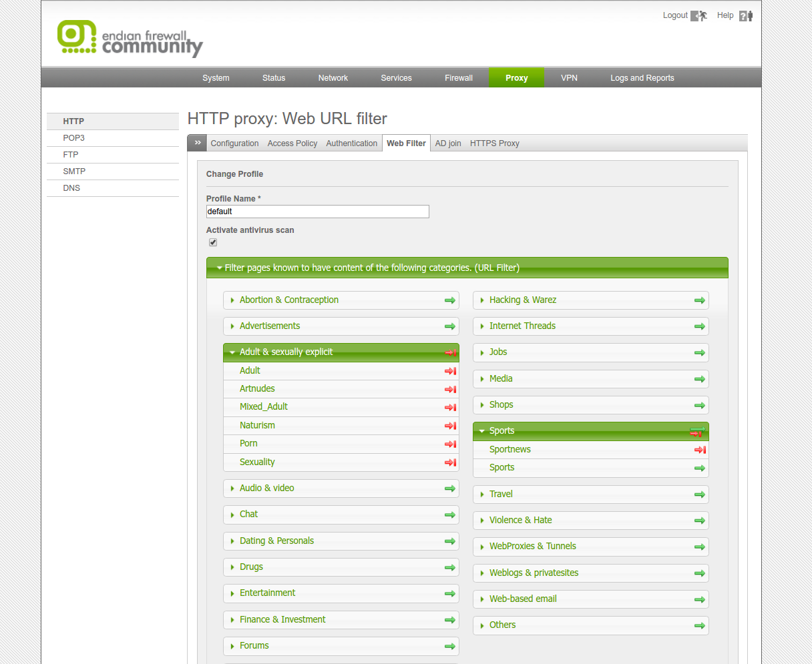Image resolution: width=812 pixels, height=664 pixels.
Task: Click the green arrow for Entertainment
Action: 450,593
